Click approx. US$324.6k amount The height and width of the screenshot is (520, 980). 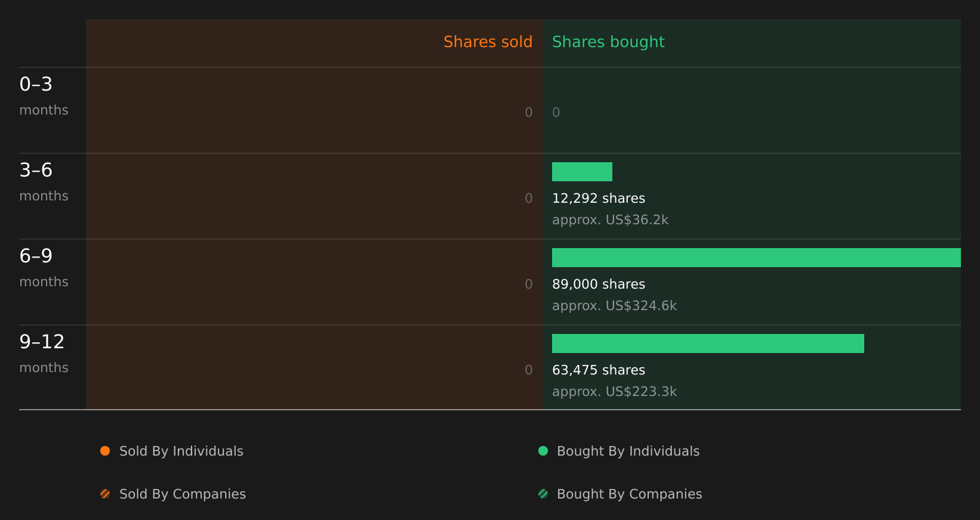click(614, 306)
